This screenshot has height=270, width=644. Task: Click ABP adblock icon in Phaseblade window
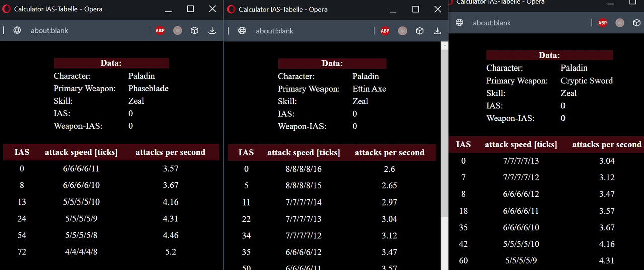coord(160,30)
